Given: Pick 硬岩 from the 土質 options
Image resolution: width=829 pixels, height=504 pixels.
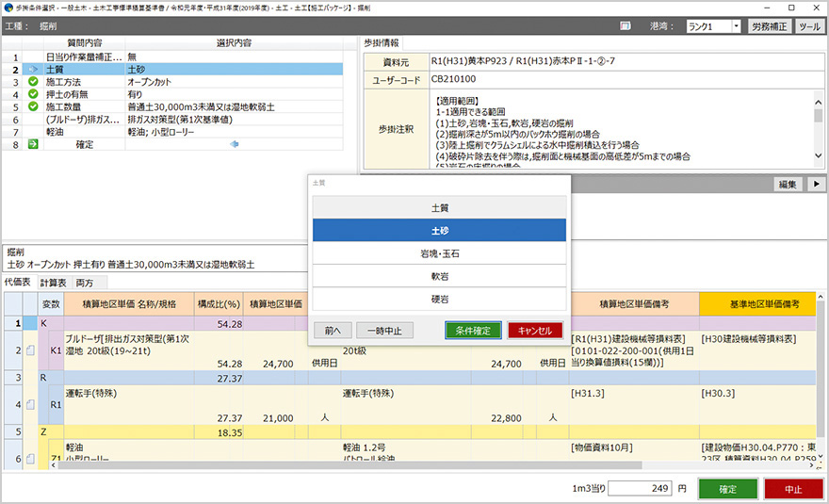Looking at the screenshot, I should (439, 299).
